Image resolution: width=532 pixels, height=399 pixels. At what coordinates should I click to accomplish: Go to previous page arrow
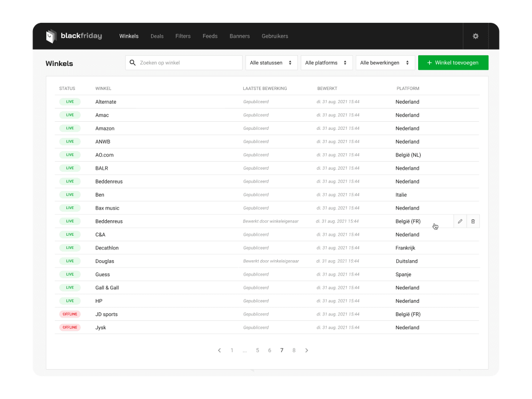(x=220, y=351)
